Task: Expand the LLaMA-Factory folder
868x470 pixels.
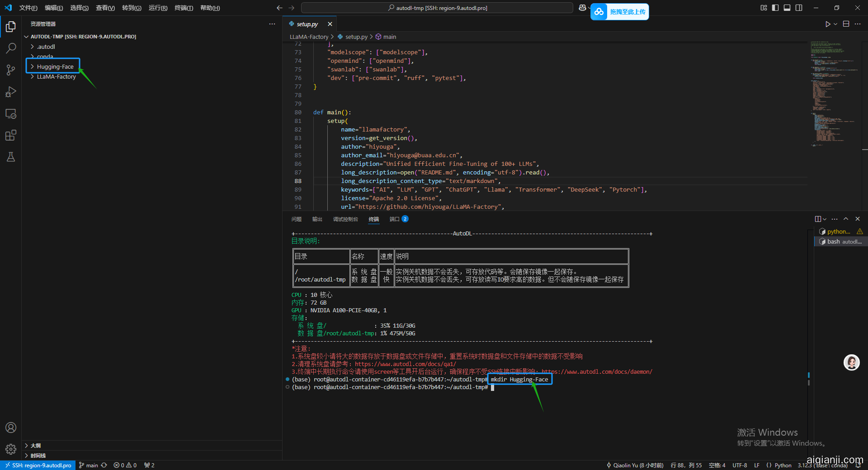Action: click(x=56, y=77)
